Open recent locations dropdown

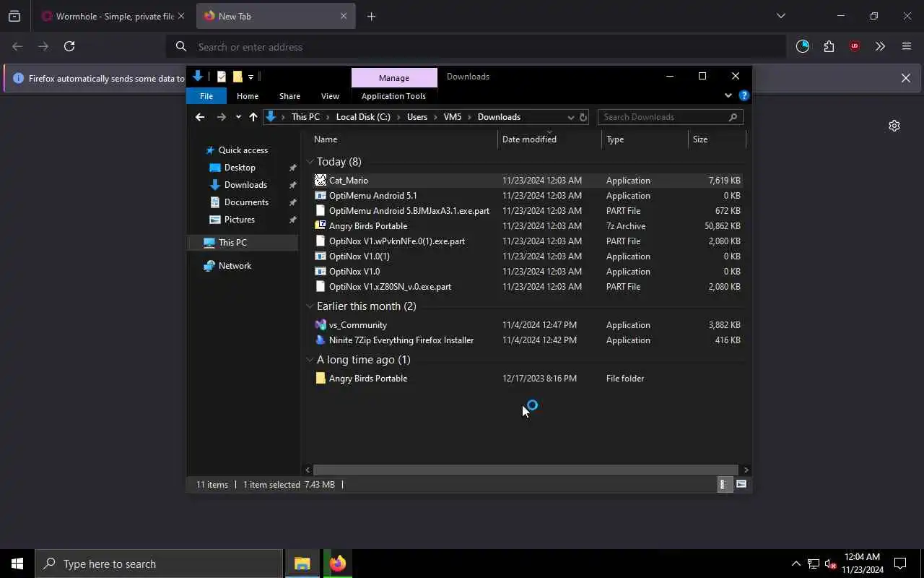click(238, 117)
